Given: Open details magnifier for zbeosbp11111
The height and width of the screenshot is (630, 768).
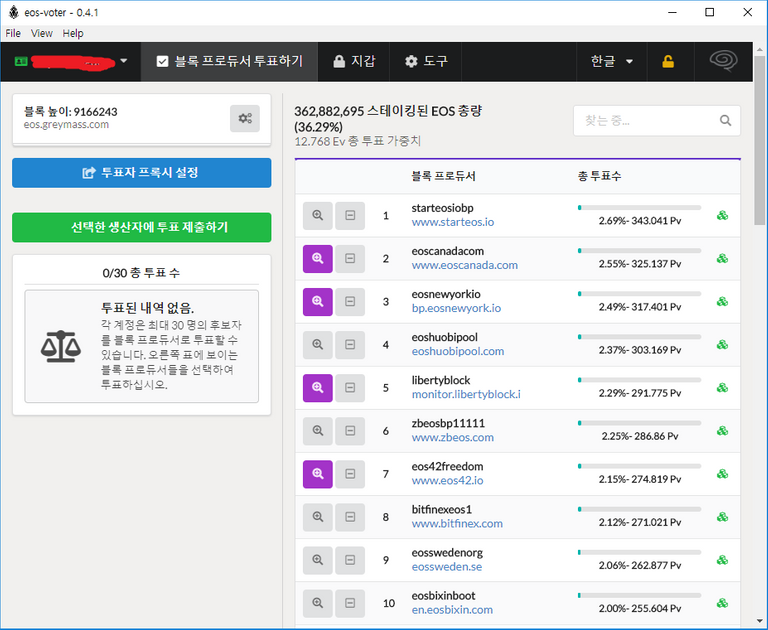Looking at the screenshot, I should pos(317,431).
